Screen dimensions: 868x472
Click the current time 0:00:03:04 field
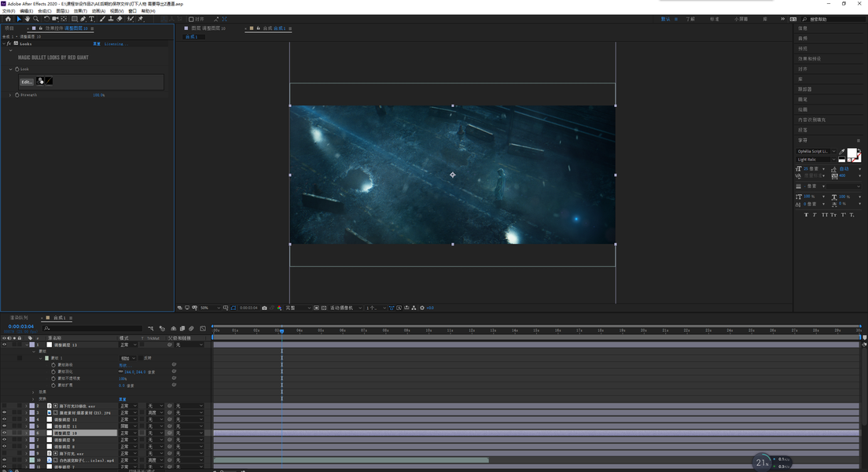(21, 326)
